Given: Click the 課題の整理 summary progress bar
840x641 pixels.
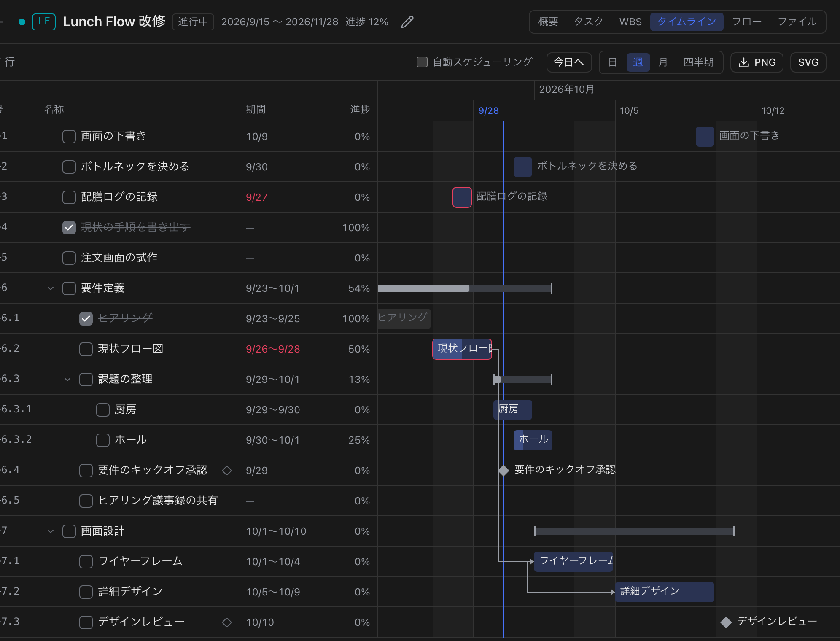Looking at the screenshot, I should (x=523, y=380).
